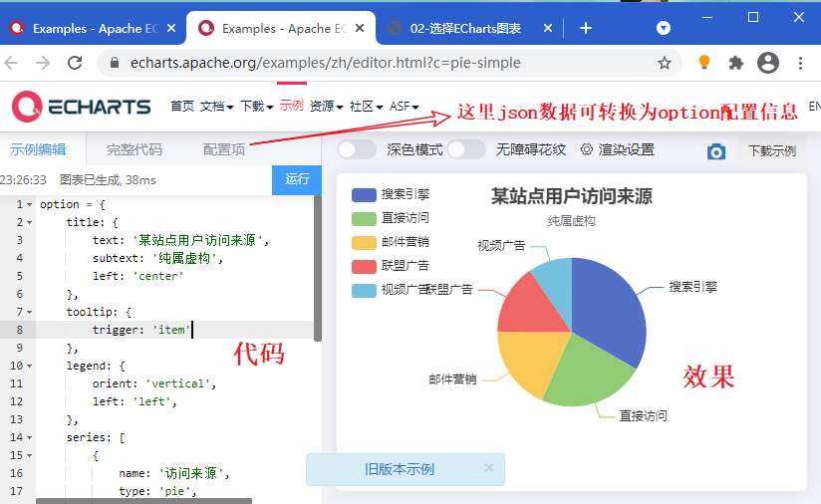Image resolution: width=821 pixels, height=504 pixels.
Task: Open the lightbulb extension icon
Action: coord(704,63)
